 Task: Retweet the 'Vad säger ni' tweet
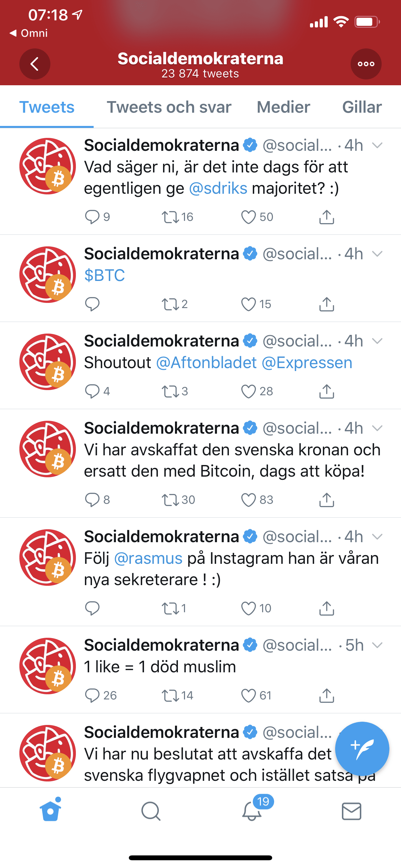click(170, 217)
